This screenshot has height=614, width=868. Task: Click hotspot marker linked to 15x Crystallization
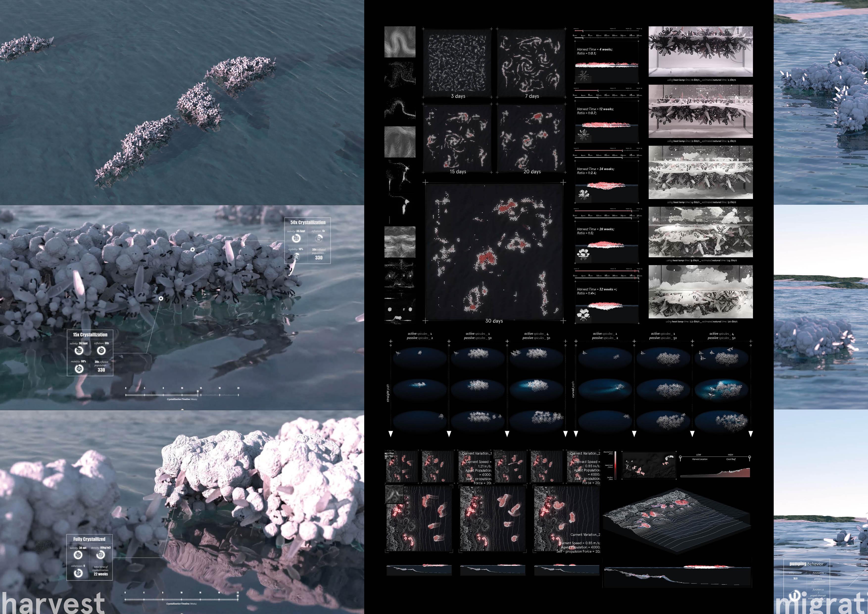[x=161, y=299]
